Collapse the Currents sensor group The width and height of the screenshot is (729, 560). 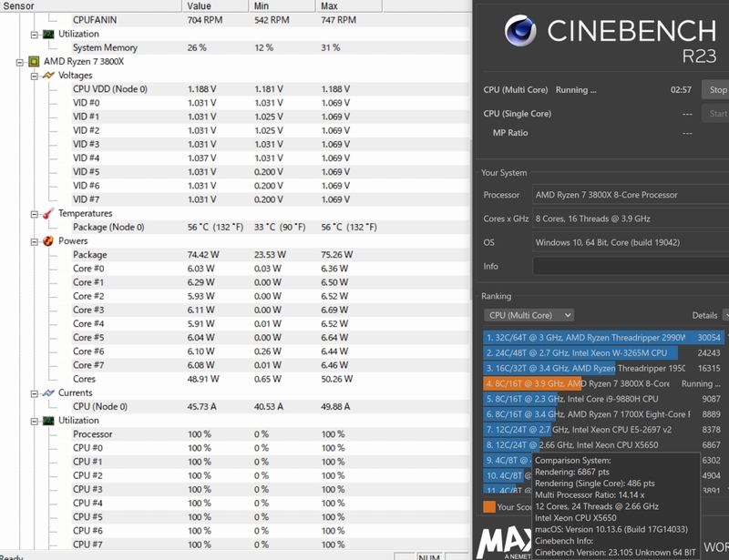(x=35, y=392)
